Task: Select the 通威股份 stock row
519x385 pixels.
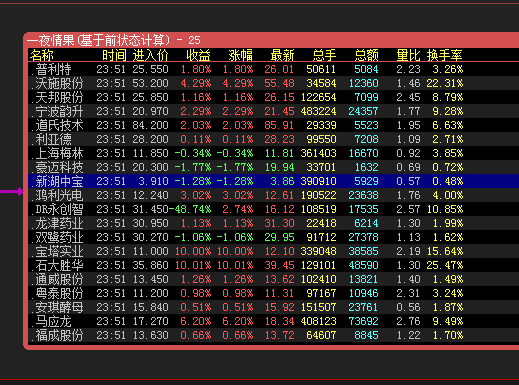Action: [273, 279]
